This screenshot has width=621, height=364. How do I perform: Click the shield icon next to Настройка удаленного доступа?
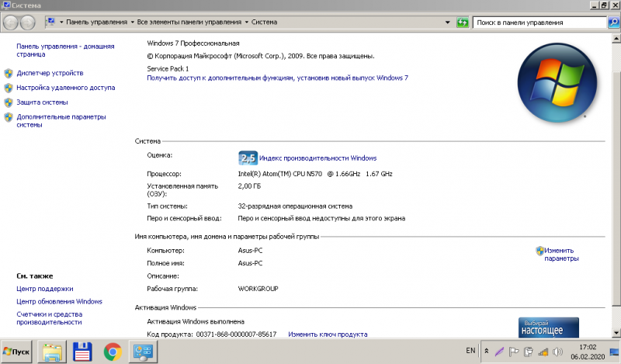[9, 88]
